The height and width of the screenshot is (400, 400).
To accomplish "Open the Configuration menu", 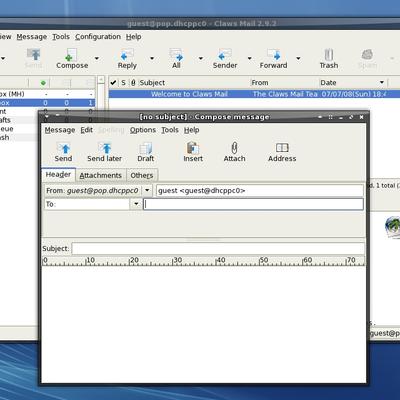I will [98, 37].
